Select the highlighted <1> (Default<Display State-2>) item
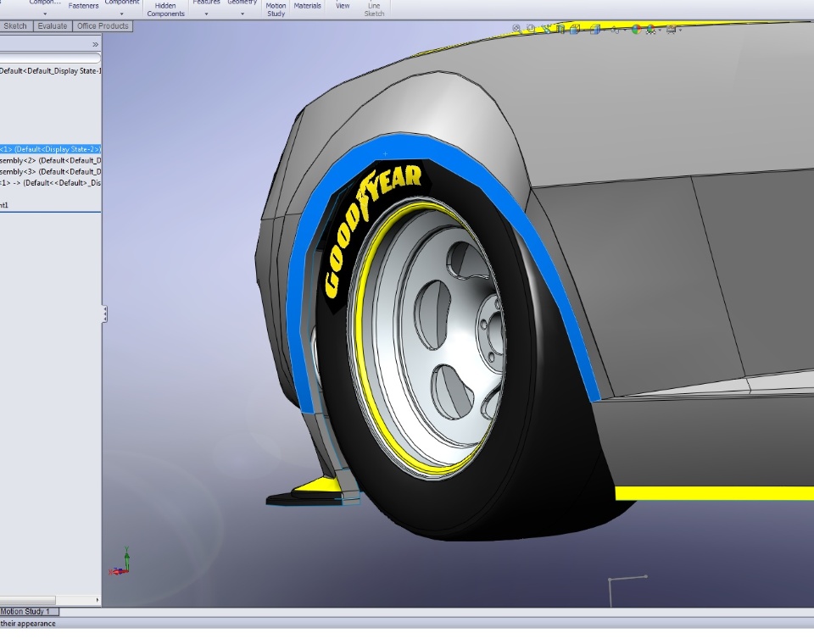The width and height of the screenshot is (814, 644). coord(50,149)
